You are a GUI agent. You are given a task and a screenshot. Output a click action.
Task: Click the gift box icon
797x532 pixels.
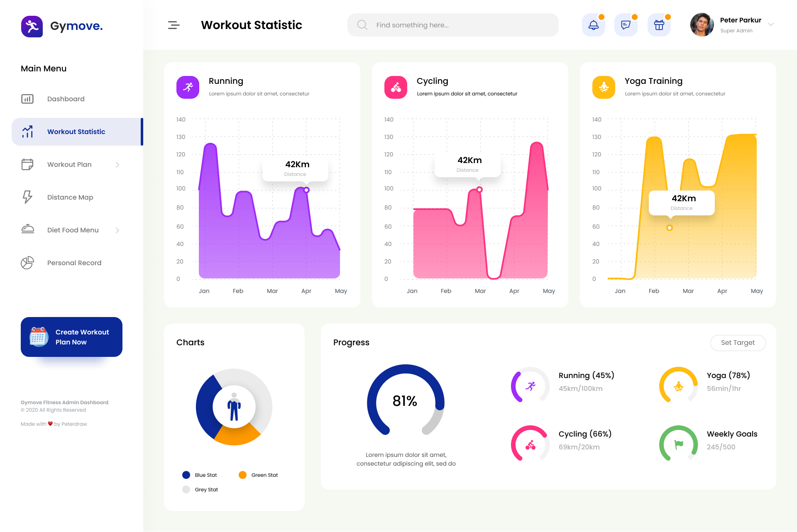point(659,25)
